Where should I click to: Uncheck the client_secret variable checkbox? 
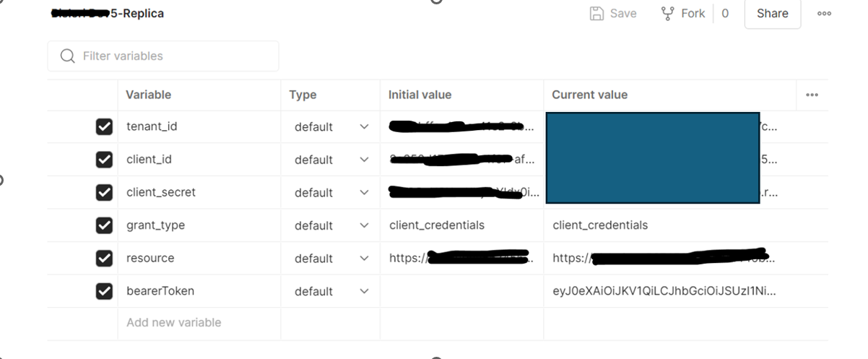pyautogui.click(x=104, y=192)
